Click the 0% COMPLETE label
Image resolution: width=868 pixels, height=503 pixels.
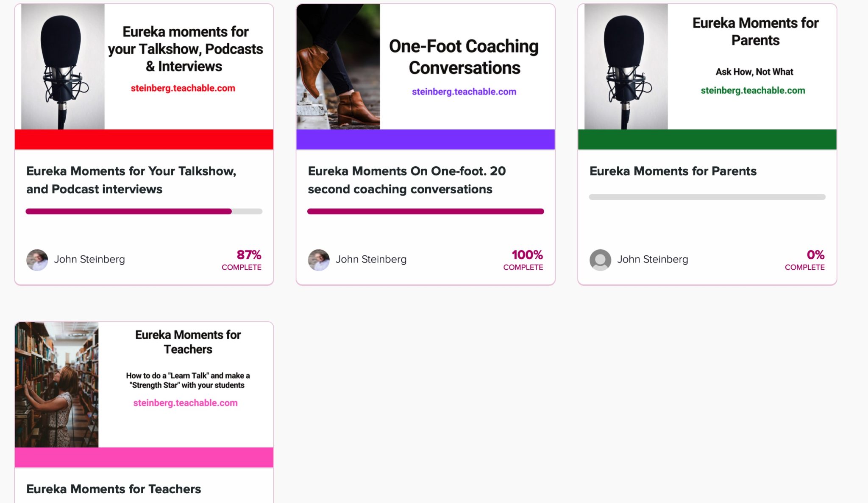coord(805,260)
